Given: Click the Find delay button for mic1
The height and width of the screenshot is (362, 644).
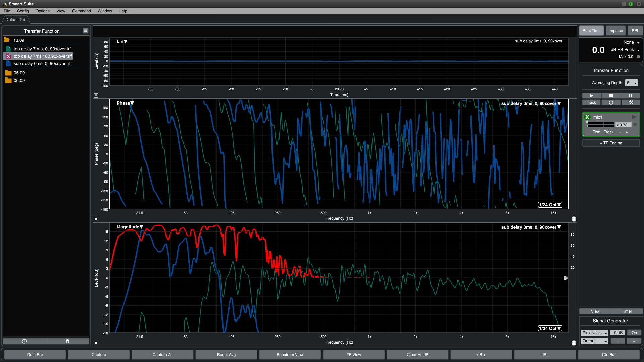Looking at the screenshot, I should pos(596,132).
